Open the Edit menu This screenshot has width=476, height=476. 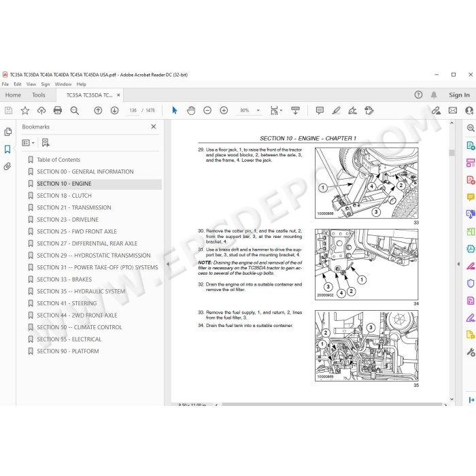(x=18, y=84)
